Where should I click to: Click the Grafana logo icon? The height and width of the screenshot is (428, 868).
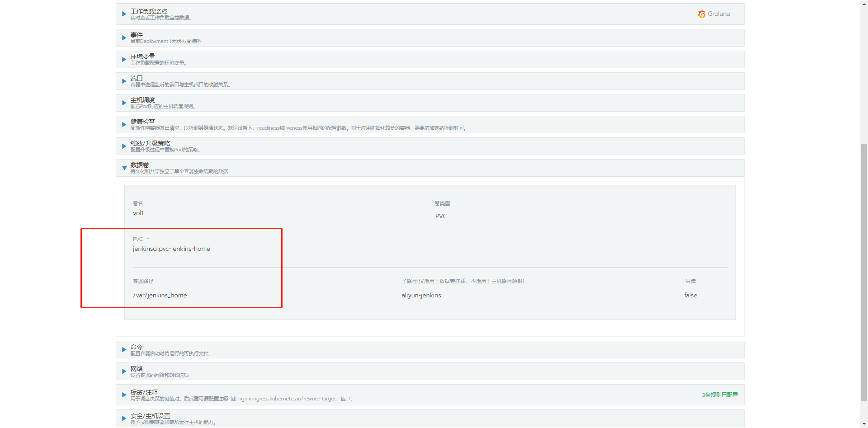[x=702, y=14]
